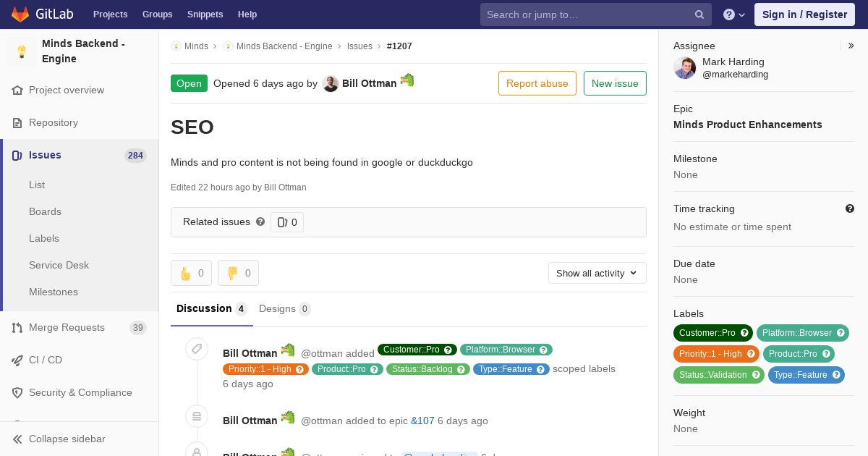Click the help icon on the Type::Feature sidebar label
The image size is (868, 456).
pos(836,375)
